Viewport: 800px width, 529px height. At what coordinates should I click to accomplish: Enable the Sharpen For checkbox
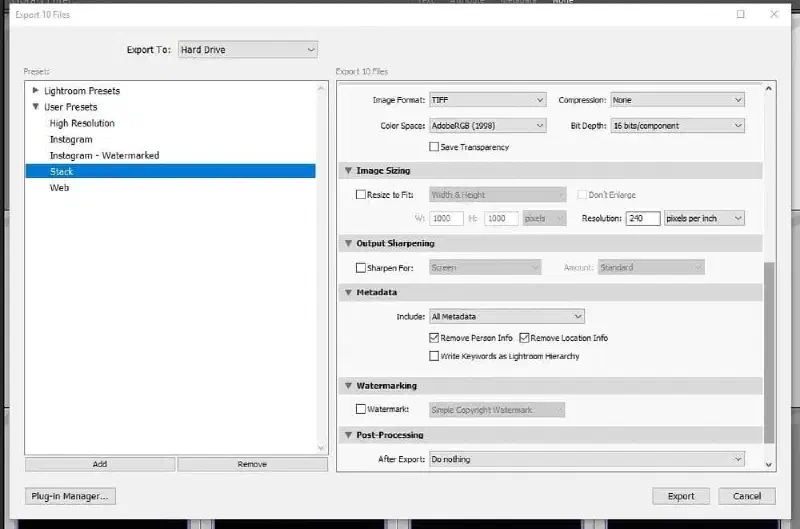click(361, 267)
